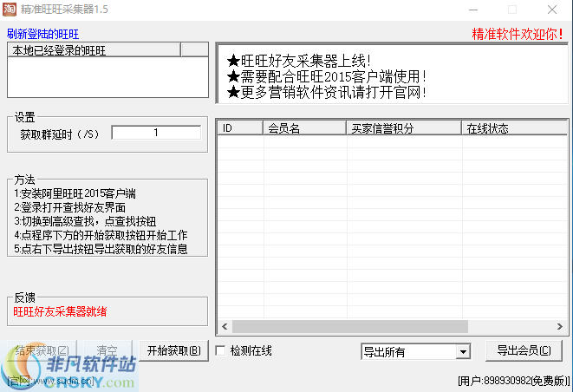The height and width of the screenshot is (392, 573).
Task: Click the 精准软件欢迎你! red text
Action: [x=518, y=34]
